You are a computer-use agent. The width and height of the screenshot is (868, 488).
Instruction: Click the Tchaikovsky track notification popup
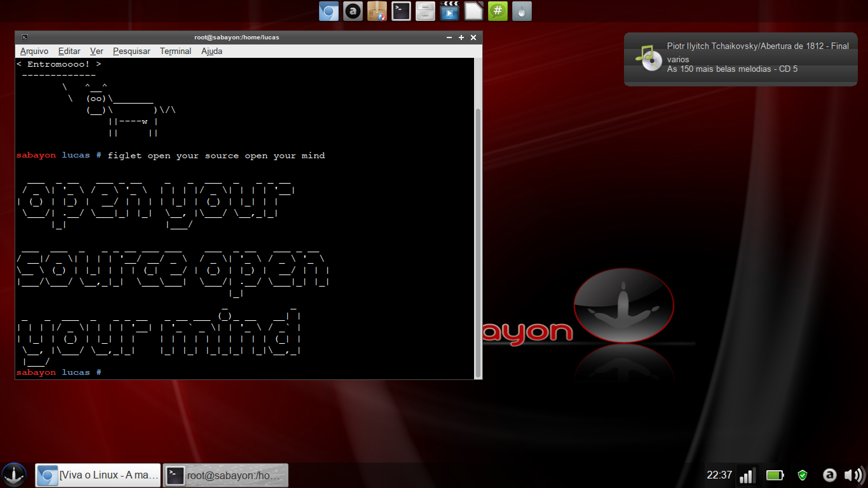(x=740, y=59)
